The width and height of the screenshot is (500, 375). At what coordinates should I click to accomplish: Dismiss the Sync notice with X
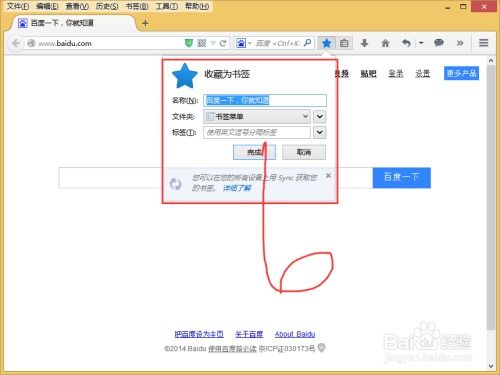pyautogui.click(x=328, y=175)
